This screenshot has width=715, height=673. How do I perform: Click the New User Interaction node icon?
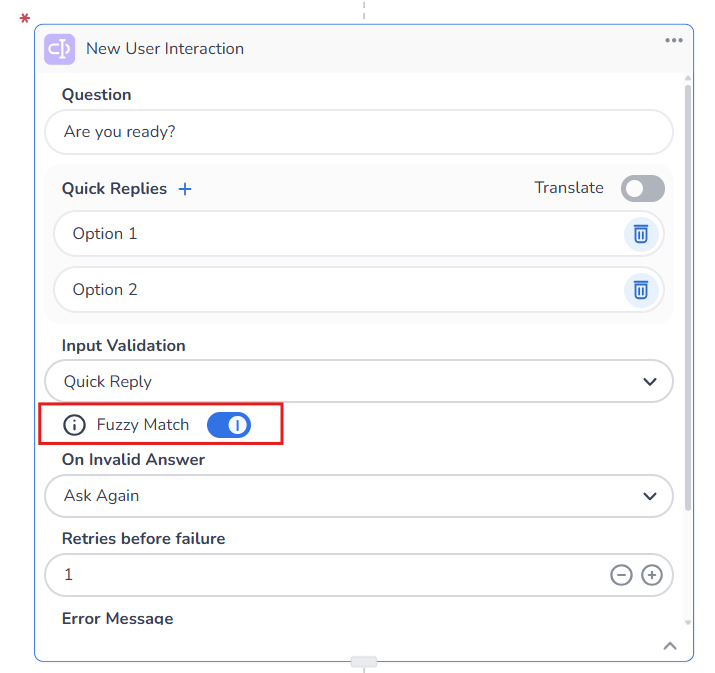tap(59, 49)
